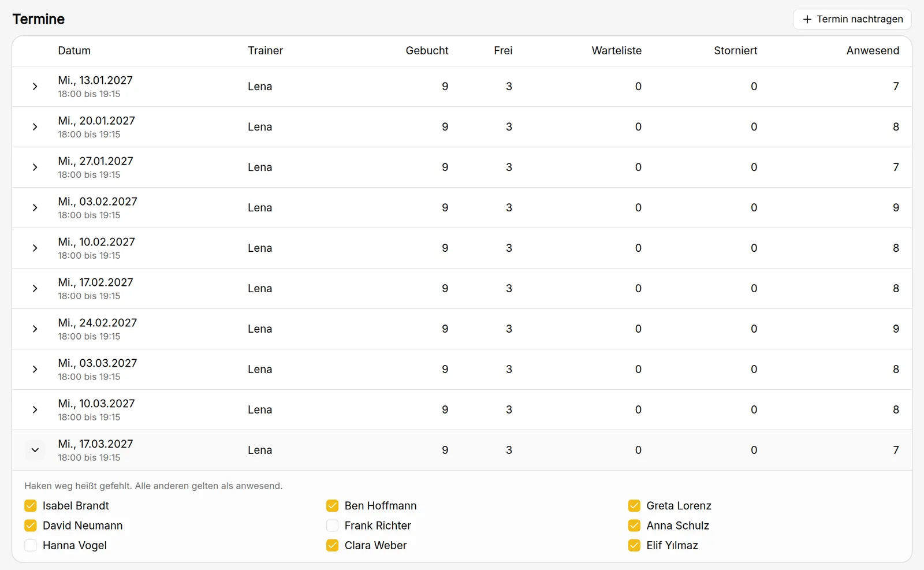Uncheck Ben Hoffmann checkbox
This screenshot has height=570, width=924.
pyautogui.click(x=332, y=506)
